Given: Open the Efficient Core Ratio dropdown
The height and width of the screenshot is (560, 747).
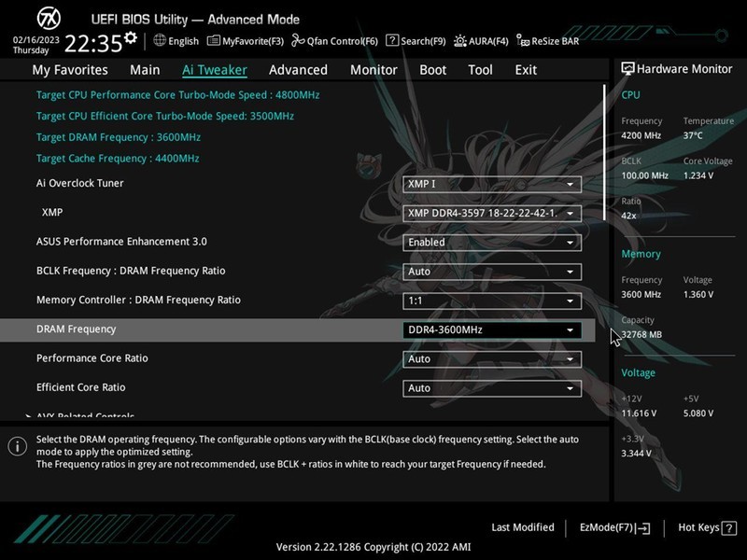Looking at the screenshot, I should point(492,388).
